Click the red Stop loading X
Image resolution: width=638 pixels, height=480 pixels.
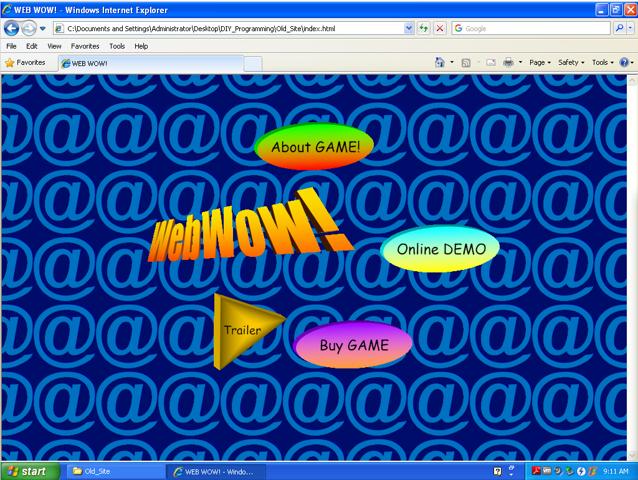coord(440,28)
